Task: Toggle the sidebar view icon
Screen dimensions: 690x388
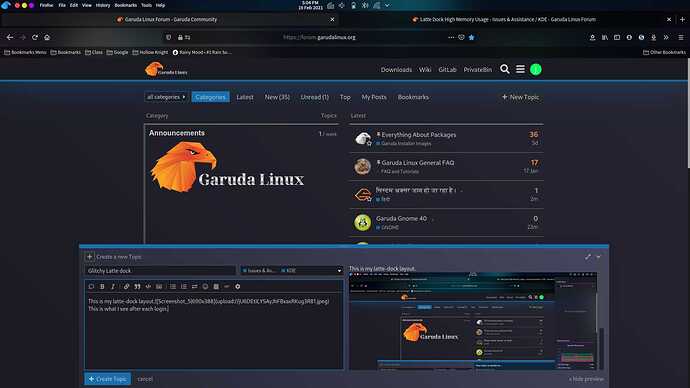Action: [617, 37]
